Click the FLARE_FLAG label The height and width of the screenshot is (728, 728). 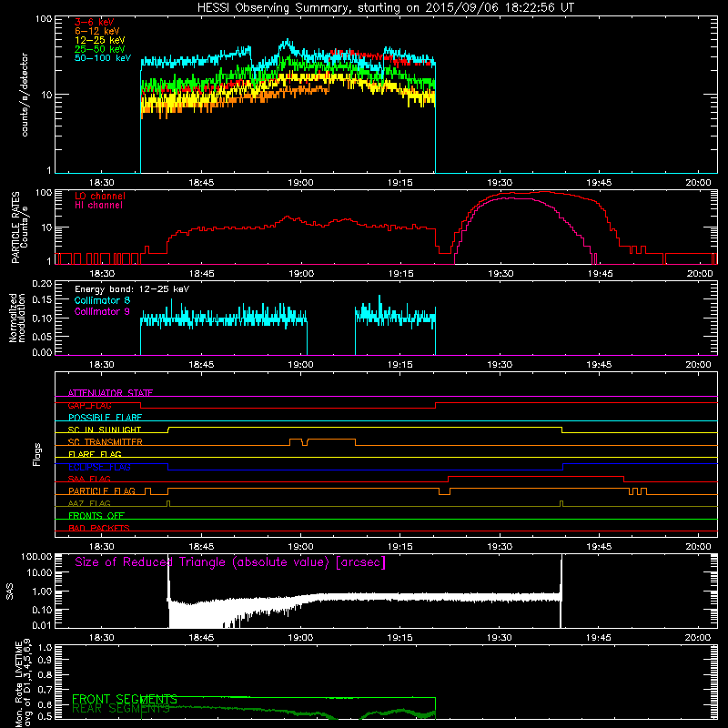tap(95, 454)
